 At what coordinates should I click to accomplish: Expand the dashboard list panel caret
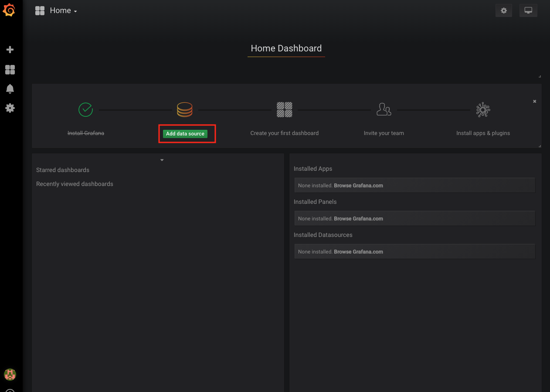coord(162,160)
